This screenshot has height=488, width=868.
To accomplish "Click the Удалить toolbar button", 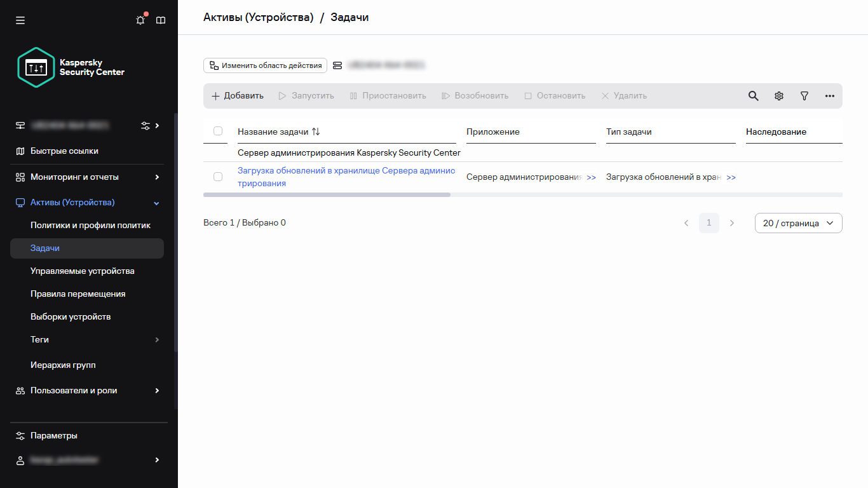I will 624,96.
